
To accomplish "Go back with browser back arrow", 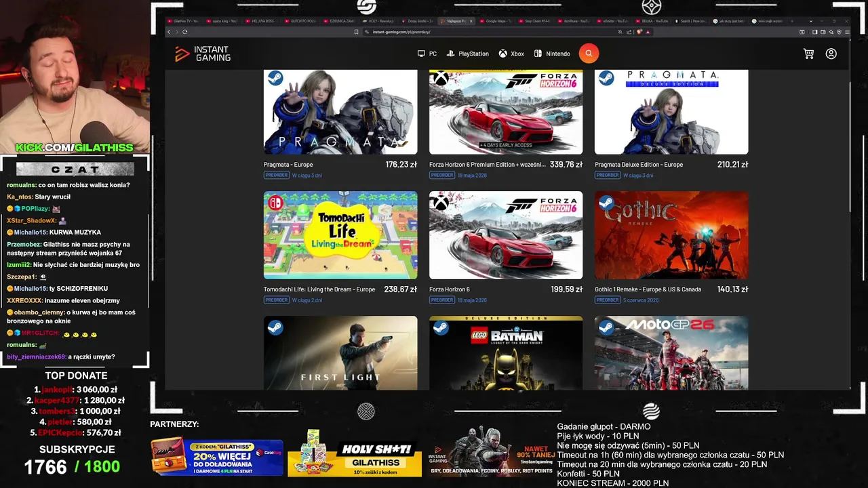I will pyautogui.click(x=169, y=32).
